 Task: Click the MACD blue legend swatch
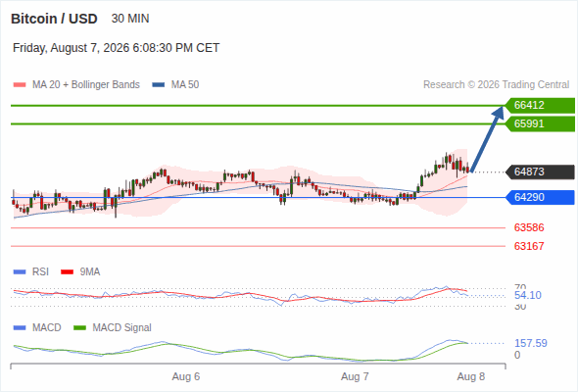(20, 328)
